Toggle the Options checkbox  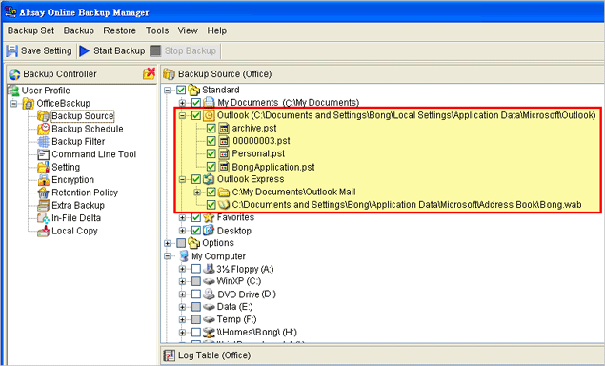click(x=181, y=243)
